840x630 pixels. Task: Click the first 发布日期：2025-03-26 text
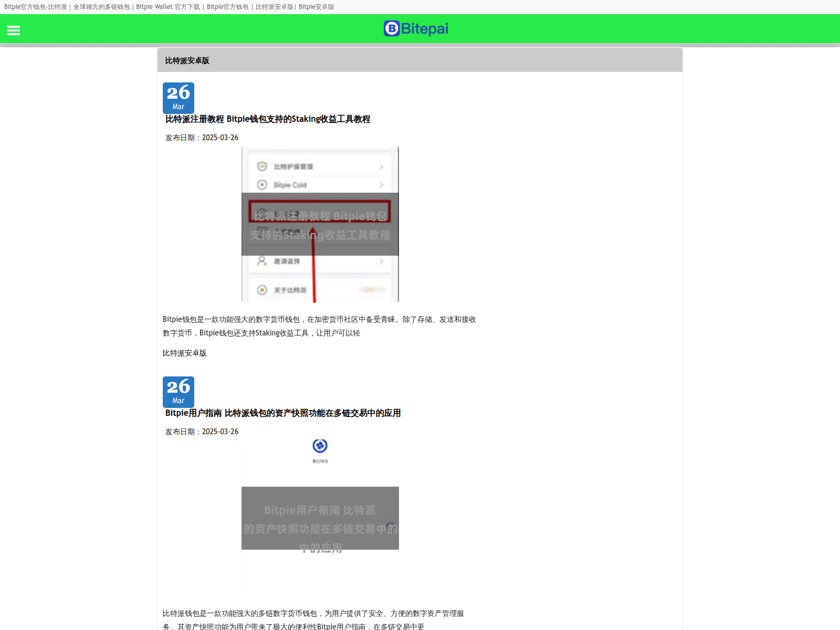(x=202, y=138)
